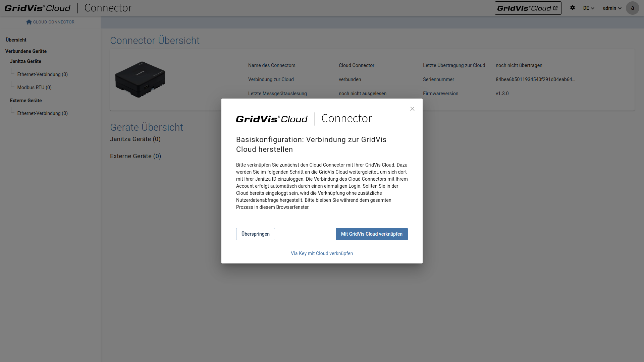Click the 'Cloud Connector' name value

(x=357, y=65)
